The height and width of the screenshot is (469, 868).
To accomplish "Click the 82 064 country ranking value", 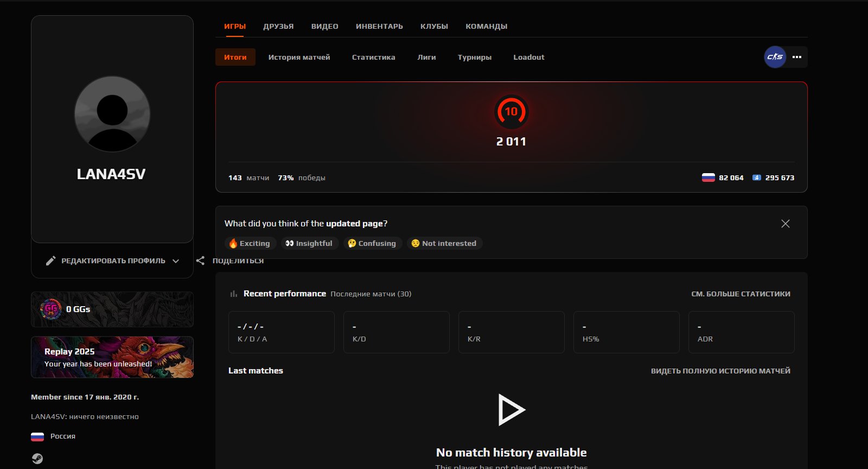I will 731,178.
